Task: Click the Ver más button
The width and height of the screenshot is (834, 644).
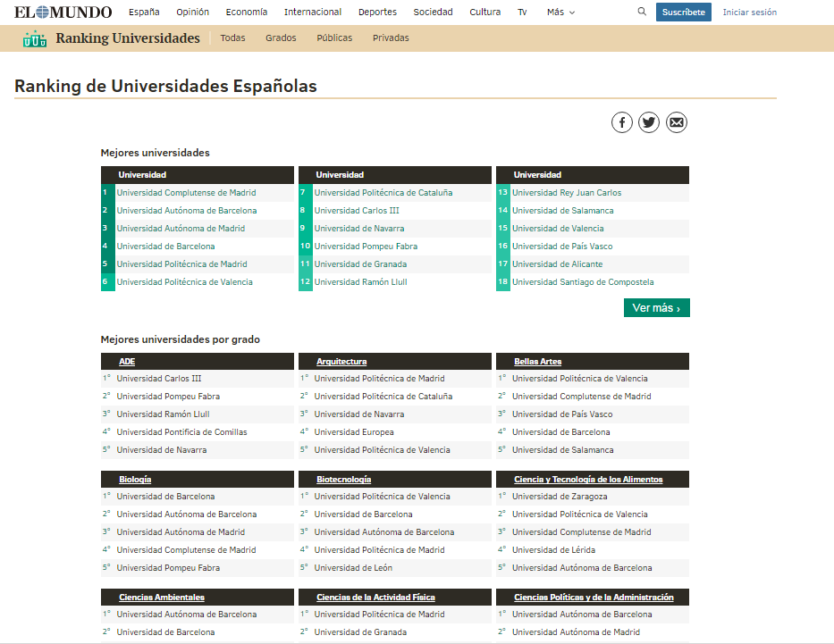Action: pyautogui.click(x=657, y=307)
